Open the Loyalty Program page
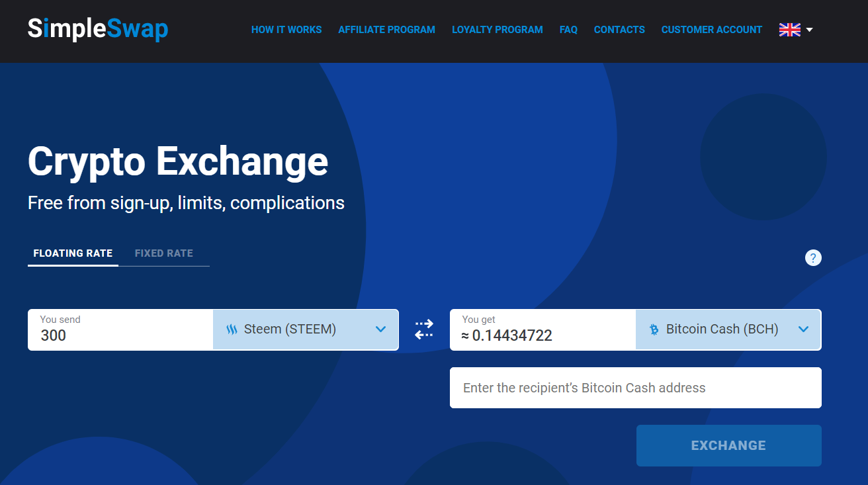868x485 pixels. point(498,30)
